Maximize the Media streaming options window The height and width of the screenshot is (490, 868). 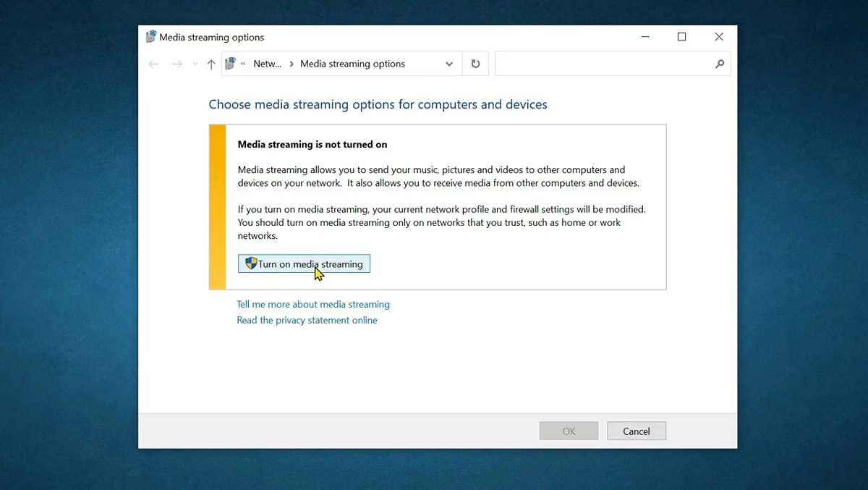(x=681, y=37)
